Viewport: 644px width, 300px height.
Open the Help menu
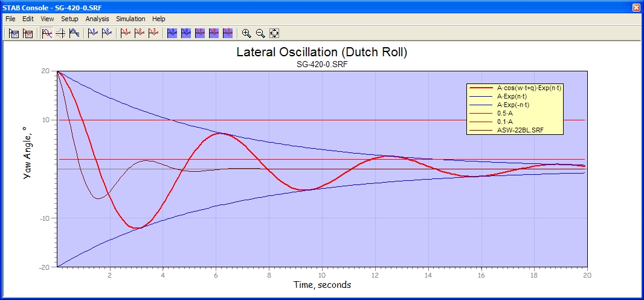click(x=158, y=19)
